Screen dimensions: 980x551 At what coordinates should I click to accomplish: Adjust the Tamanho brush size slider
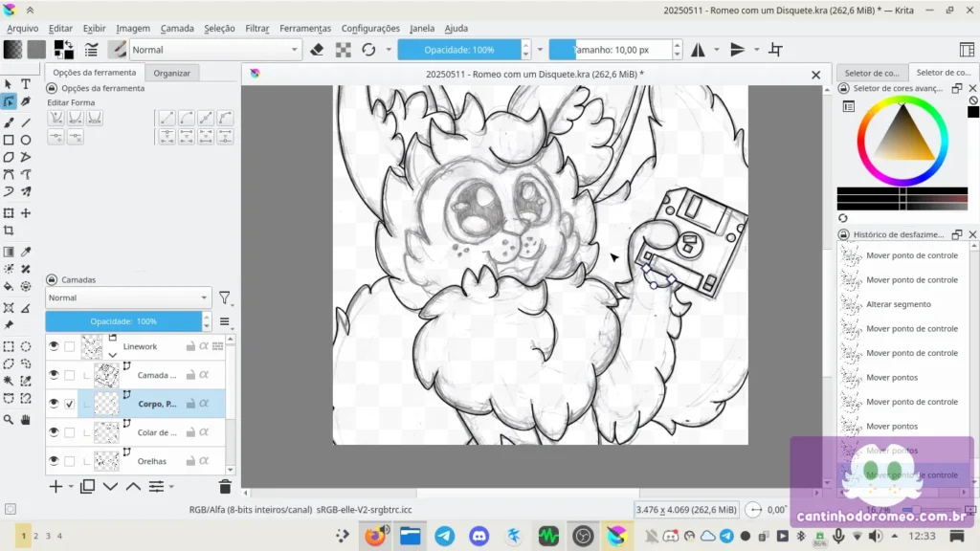tap(611, 50)
